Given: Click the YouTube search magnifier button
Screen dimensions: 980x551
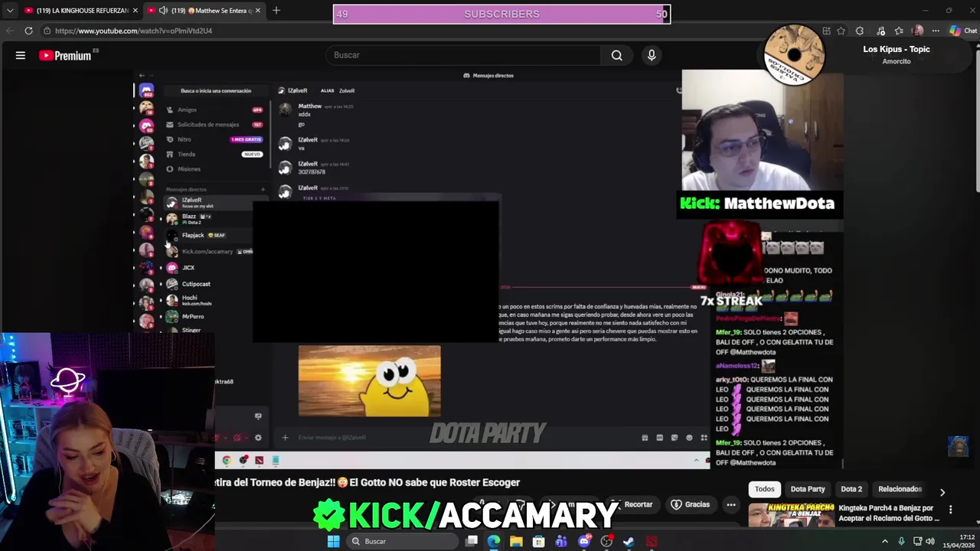Looking at the screenshot, I should (x=616, y=55).
